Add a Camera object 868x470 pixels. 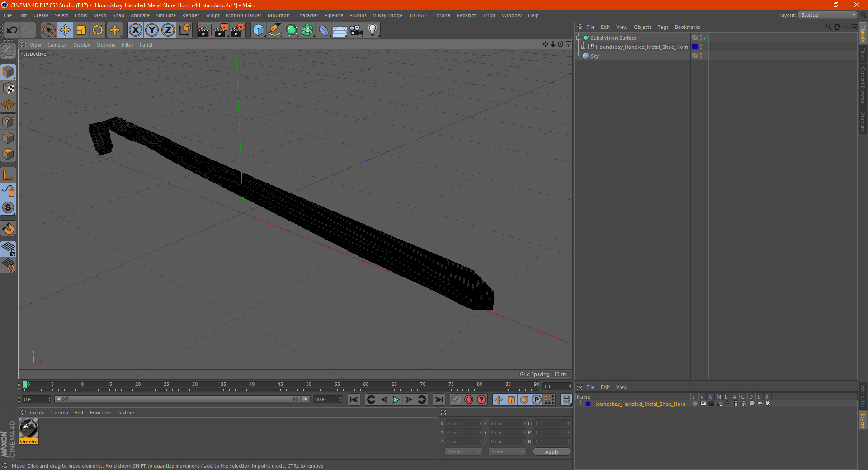click(356, 30)
